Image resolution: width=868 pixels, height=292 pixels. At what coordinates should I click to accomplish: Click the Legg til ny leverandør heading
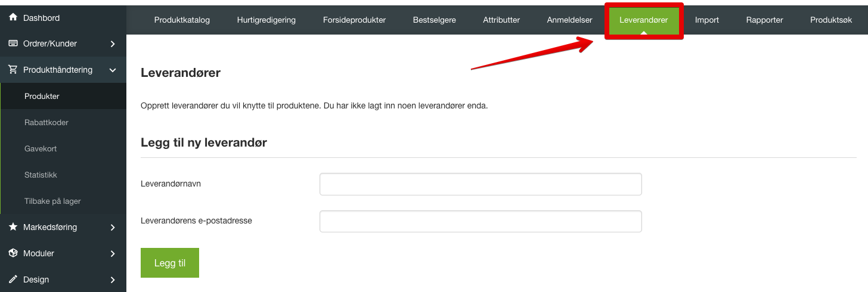pyautogui.click(x=204, y=143)
